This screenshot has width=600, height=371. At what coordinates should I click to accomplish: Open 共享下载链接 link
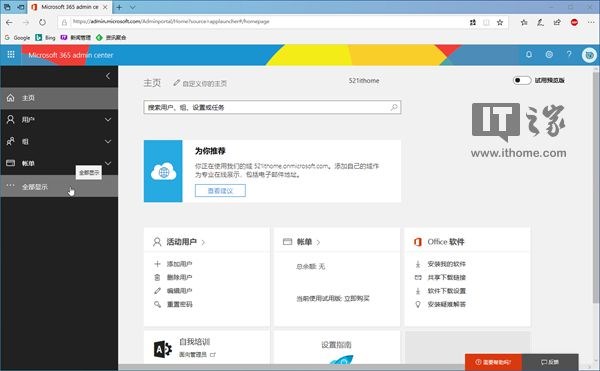[x=447, y=277]
